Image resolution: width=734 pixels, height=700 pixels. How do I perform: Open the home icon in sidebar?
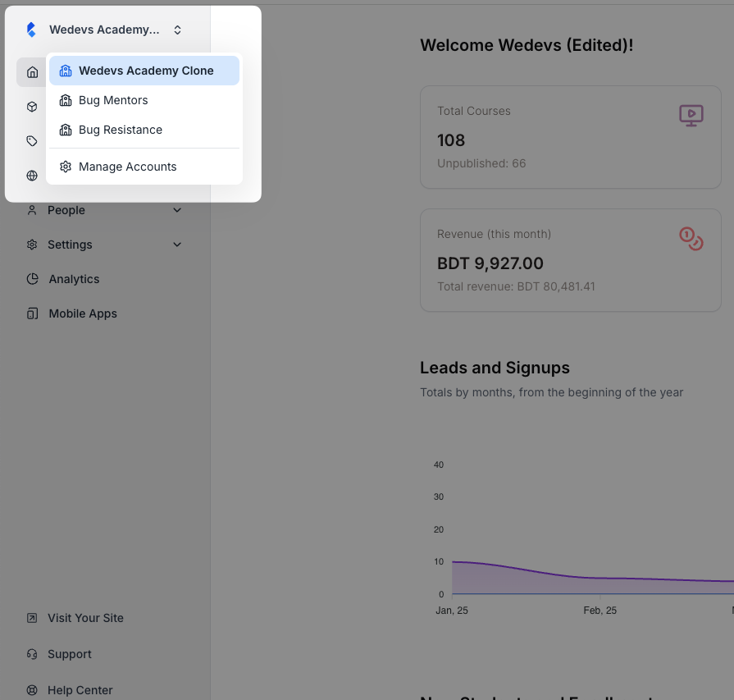click(32, 72)
